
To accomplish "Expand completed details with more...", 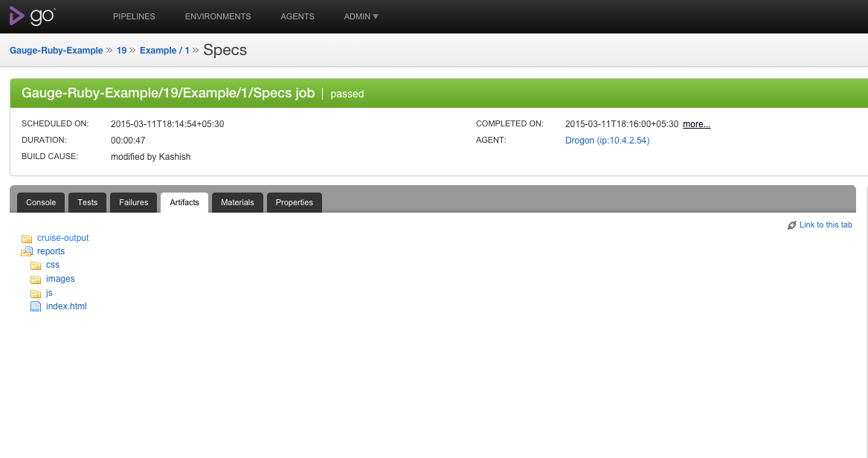I will (x=696, y=124).
